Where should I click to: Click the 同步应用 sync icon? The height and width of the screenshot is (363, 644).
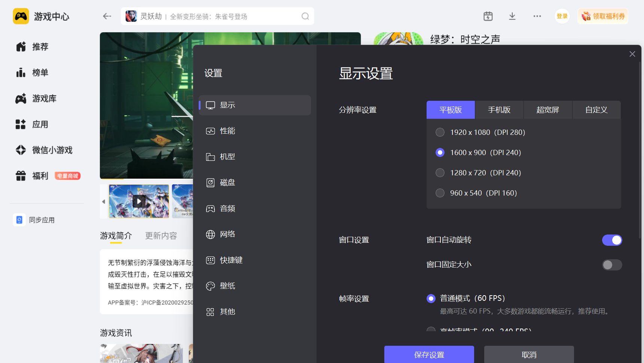(x=19, y=220)
